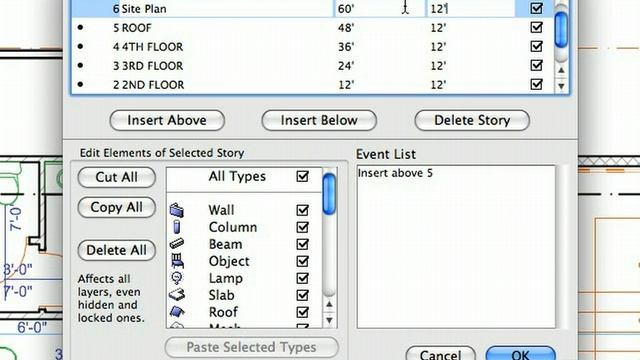Uncheck the Wall type checkbox
This screenshot has width=640, height=360.
point(302,210)
